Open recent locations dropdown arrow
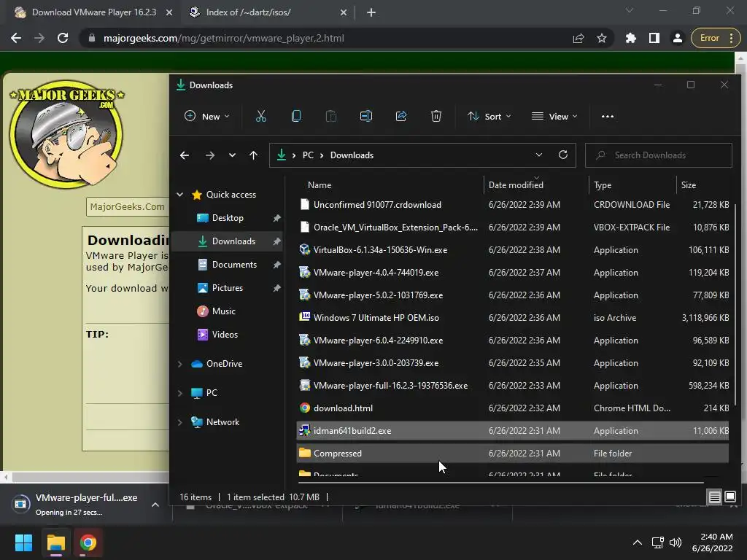 point(232,155)
